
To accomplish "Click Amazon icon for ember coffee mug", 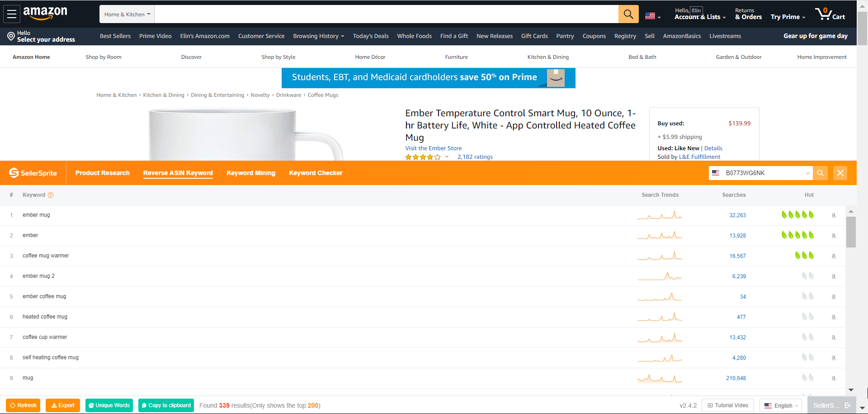I will point(834,297).
